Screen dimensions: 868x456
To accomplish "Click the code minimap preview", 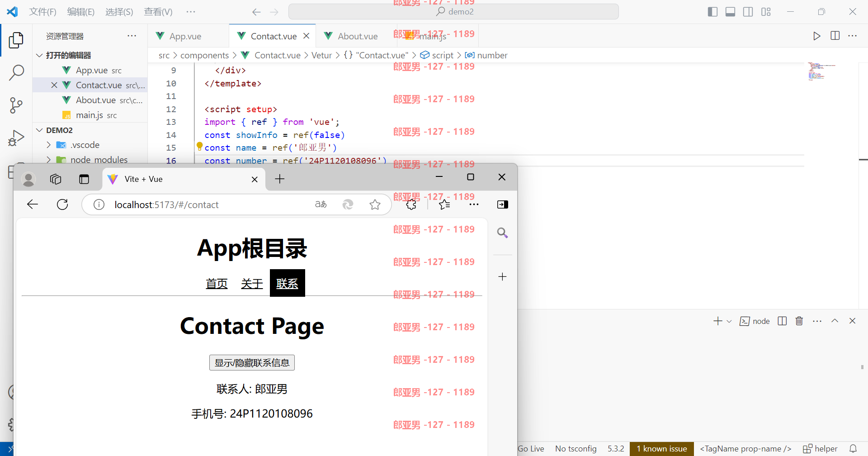I will click(821, 71).
